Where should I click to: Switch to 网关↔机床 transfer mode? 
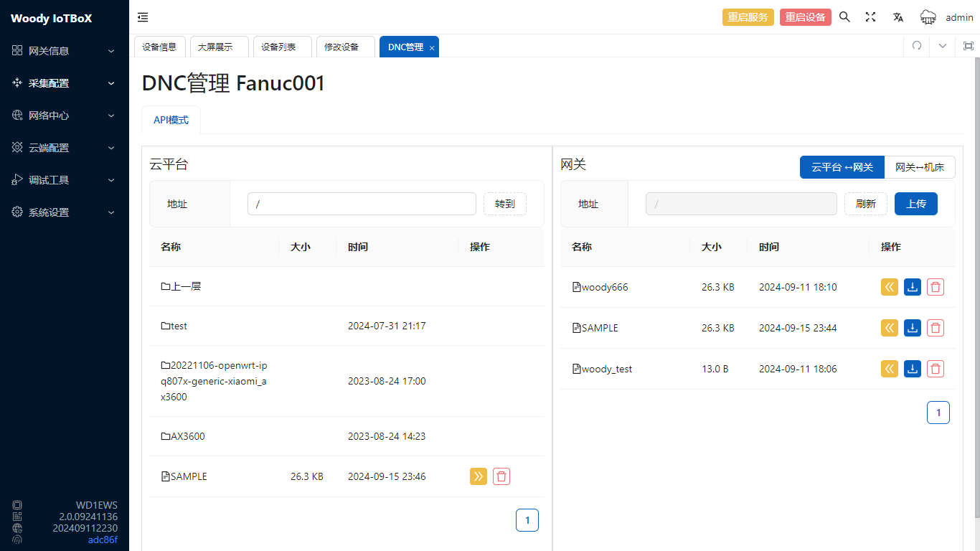click(920, 167)
